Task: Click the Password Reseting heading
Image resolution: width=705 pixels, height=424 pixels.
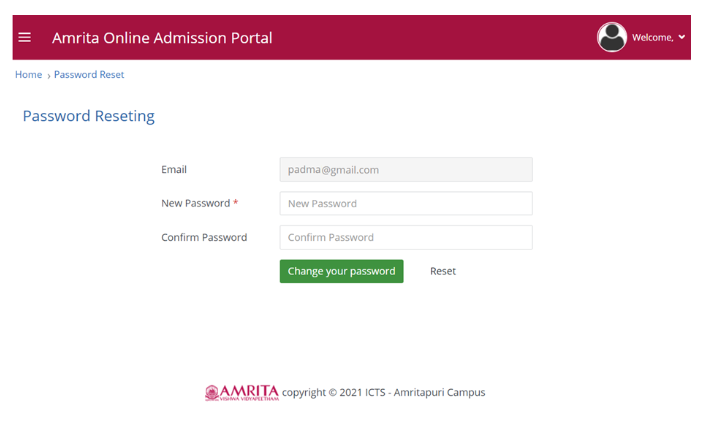Action: [88, 116]
